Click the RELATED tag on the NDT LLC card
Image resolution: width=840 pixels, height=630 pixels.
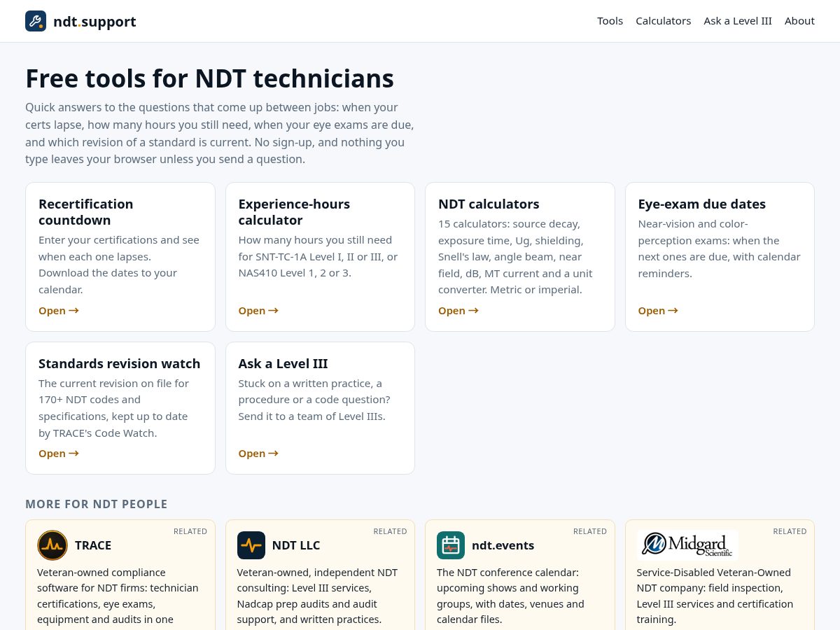390,531
